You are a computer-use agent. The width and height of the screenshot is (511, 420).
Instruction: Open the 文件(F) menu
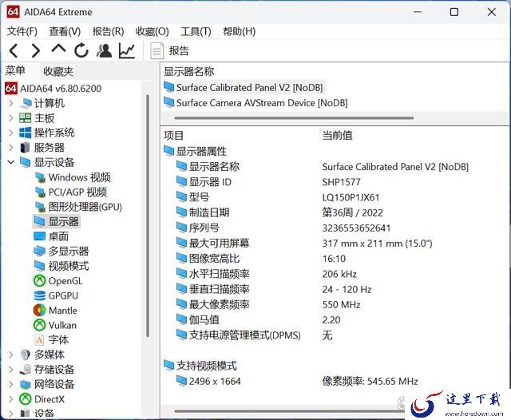[22, 32]
